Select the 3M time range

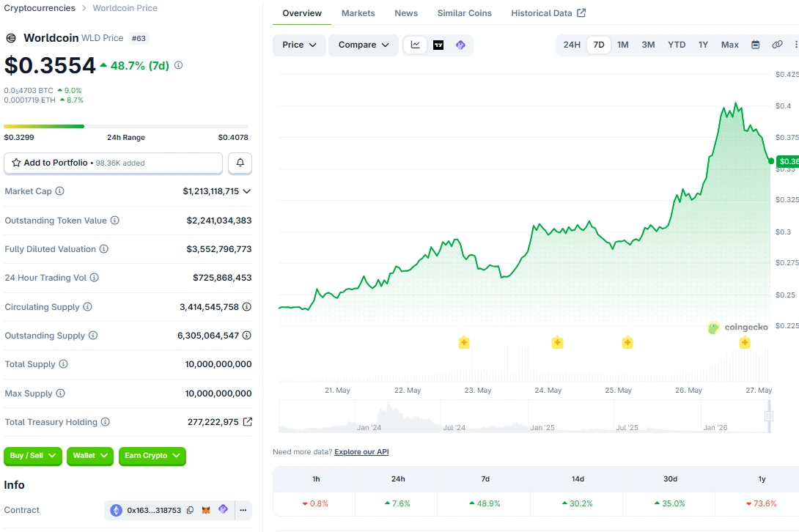[648, 45]
